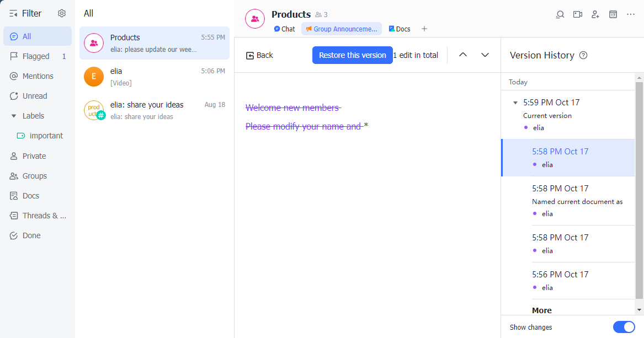This screenshot has width=644, height=338.
Task: Start a video call with Products group
Action: [x=578, y=14]
